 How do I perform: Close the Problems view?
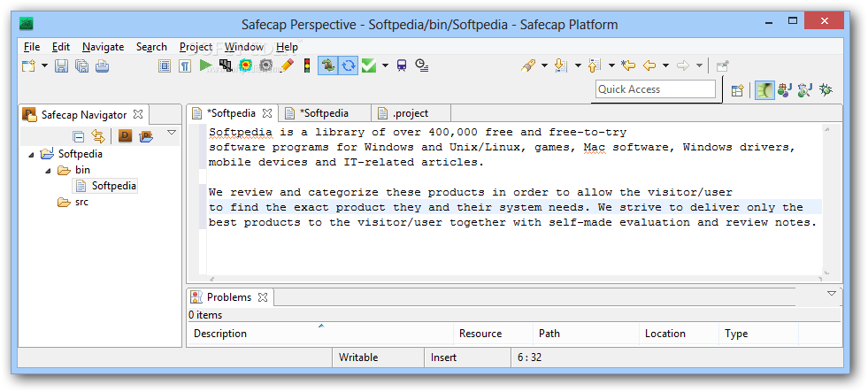(x=263, y=297)
